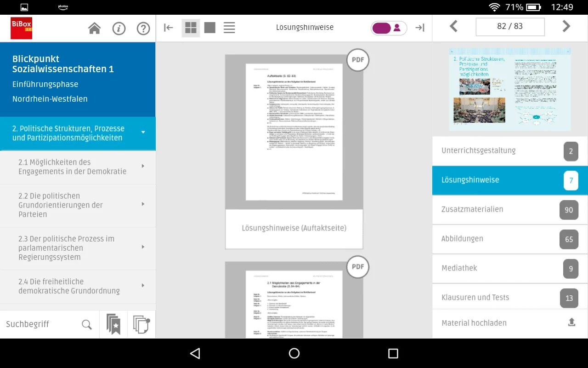Collapse chapter 2 Politische Strukturen dropdown
Screen dimensions: 588x368
(x=143, y=132)
